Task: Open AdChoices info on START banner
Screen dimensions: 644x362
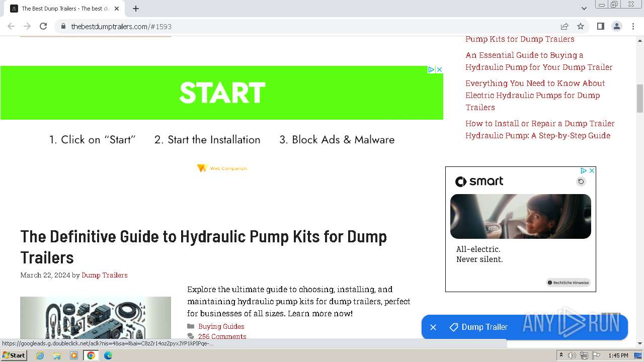Action: [x=431, y=69]
